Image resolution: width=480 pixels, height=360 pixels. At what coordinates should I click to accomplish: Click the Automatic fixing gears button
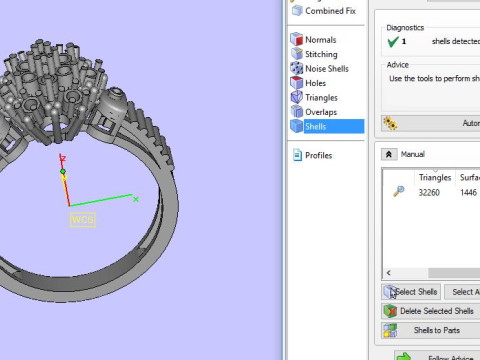pyautogui.click(x=431, y=123)
